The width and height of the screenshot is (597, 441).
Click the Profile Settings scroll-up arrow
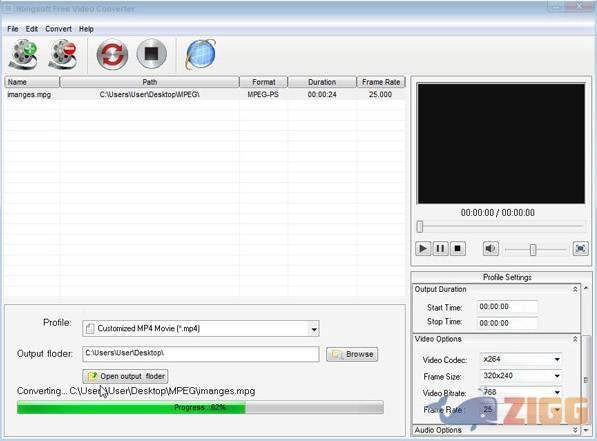tap(586, 288)
